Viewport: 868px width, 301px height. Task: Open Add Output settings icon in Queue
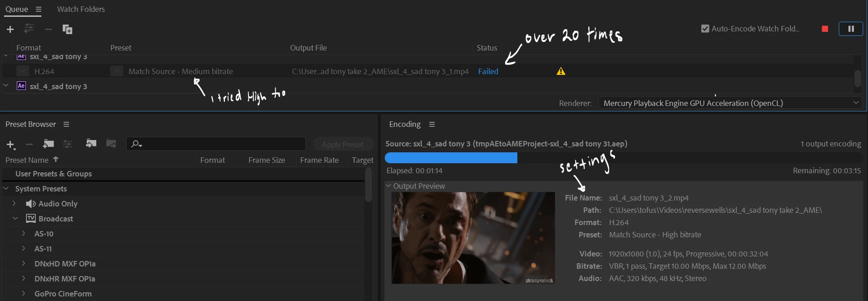(x=29, y=29)
